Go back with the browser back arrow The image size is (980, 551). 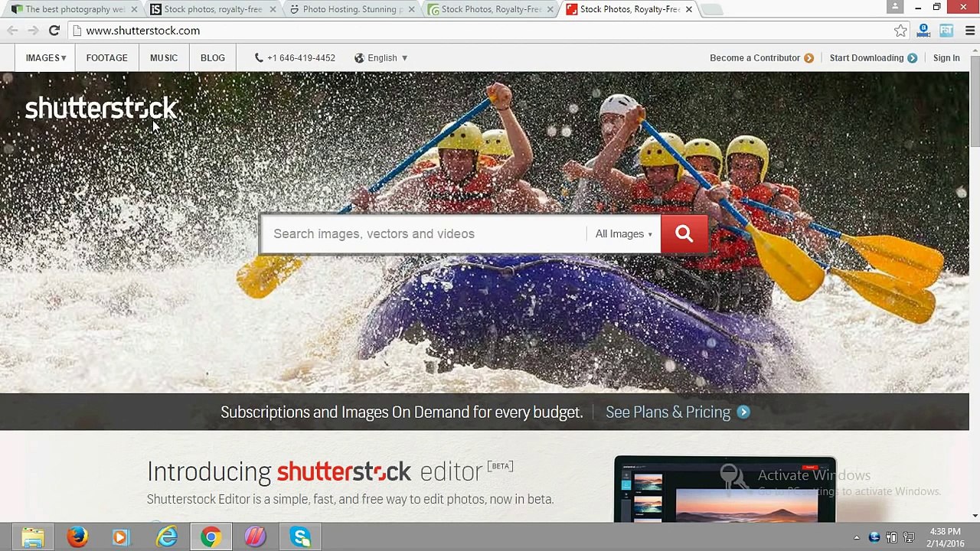click(x=12, y=31)
